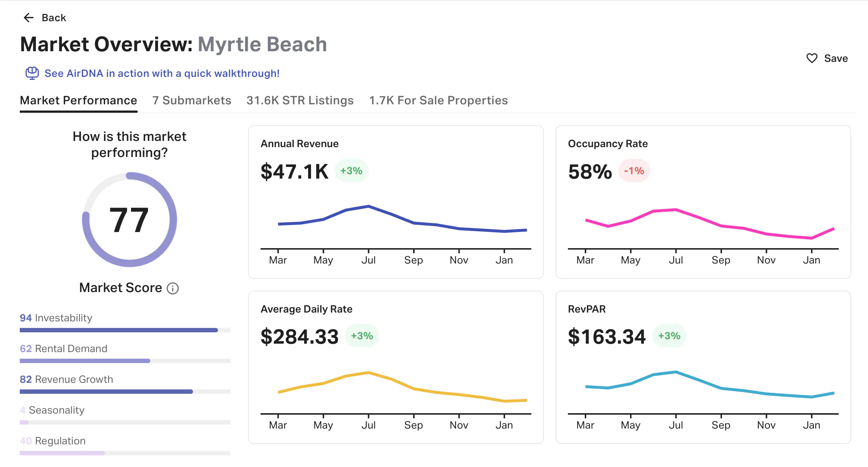Click the RevPAR card title
This screenshot has width=868, height=467.
click(587, 309)
